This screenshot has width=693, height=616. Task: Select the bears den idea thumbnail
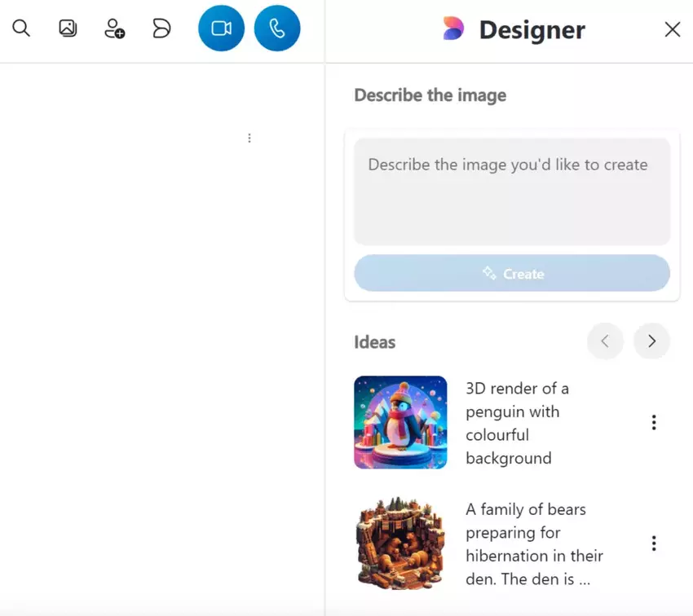pos(400,543)
